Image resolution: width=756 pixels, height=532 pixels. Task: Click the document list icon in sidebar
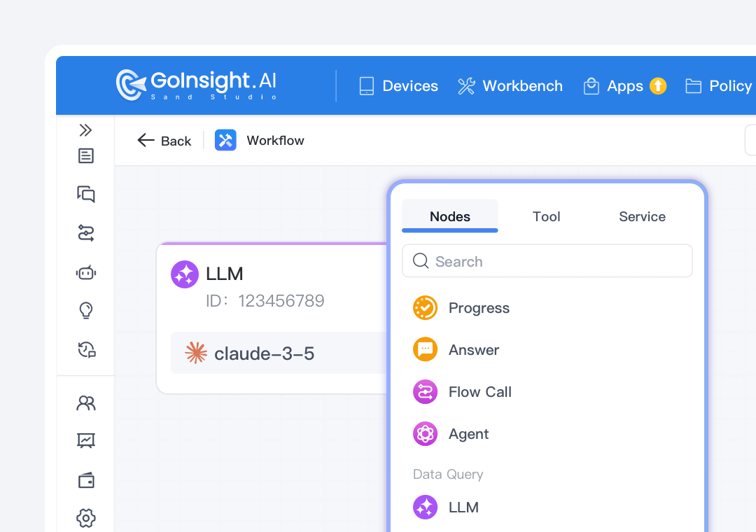coord(85,156)
